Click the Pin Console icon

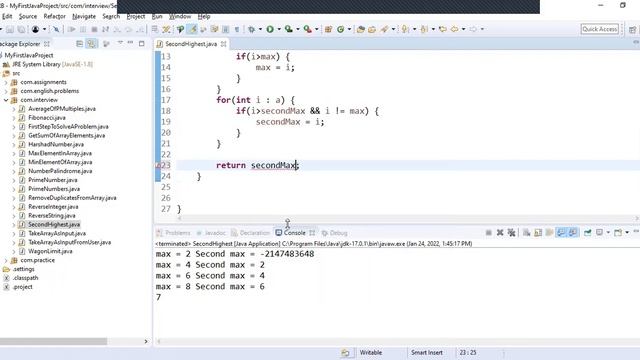tap(587, 233)
